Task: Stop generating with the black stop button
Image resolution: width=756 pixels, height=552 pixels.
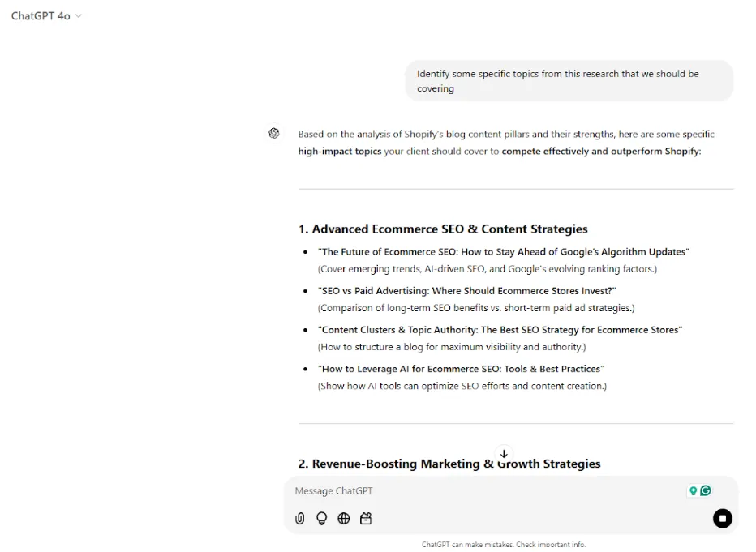Action: pyautogui.click(x=722, y=518)
